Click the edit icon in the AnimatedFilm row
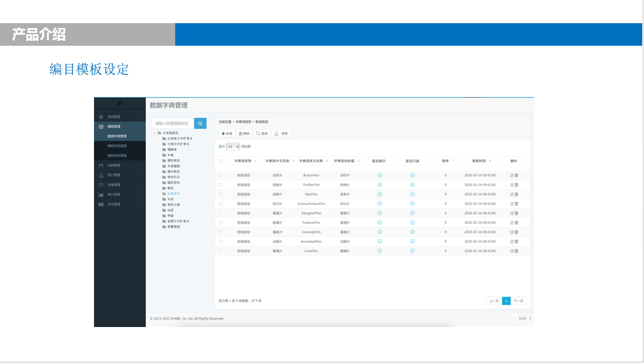The width and height of the screenshot is (644, 363). point(512,242)
